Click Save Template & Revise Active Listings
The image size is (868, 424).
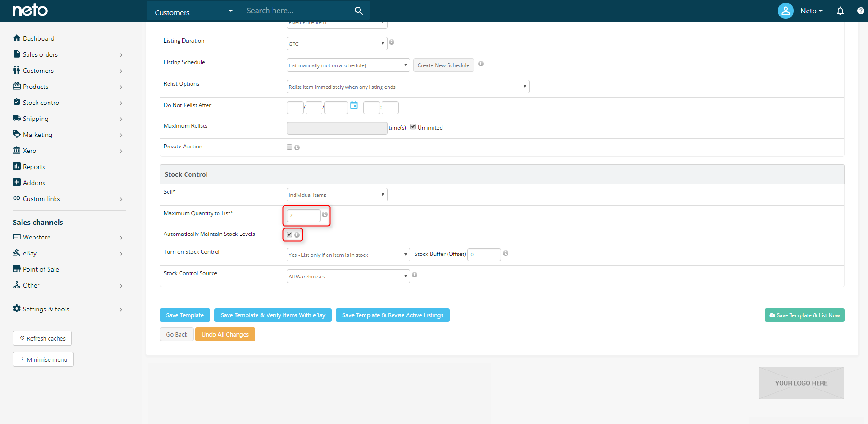(x=393, y=315)
